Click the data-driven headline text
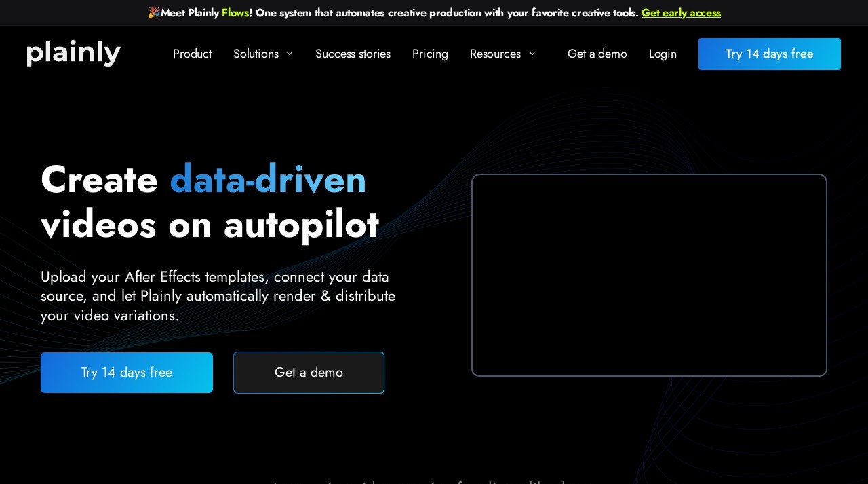Image resolution: width=868 pixels, height=484 pixels. click(x=268, y=179)
